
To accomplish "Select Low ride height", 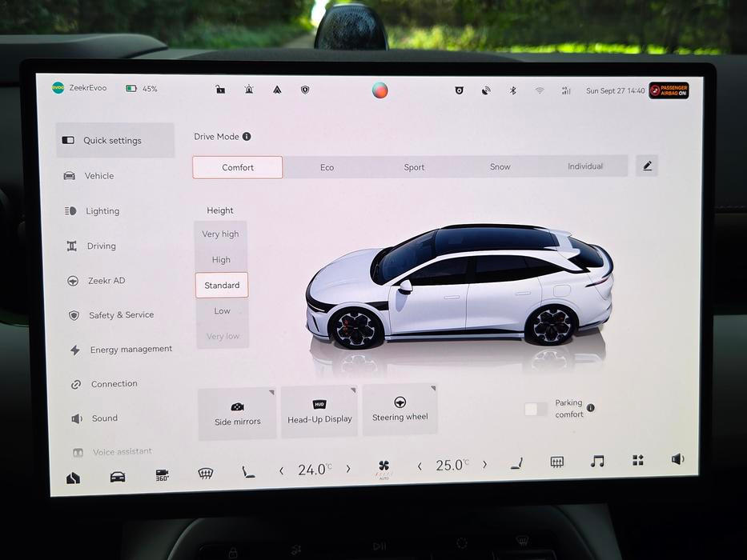I will pos(222,311).
